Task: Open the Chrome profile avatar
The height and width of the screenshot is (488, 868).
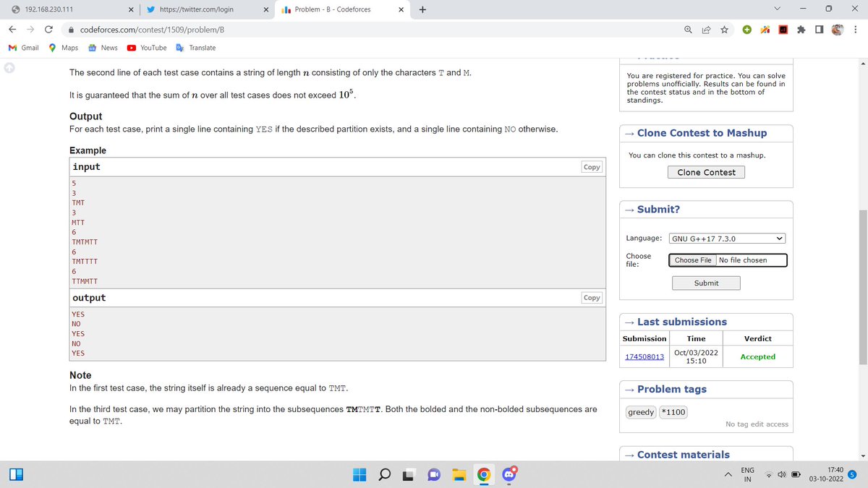Action: 836,29
